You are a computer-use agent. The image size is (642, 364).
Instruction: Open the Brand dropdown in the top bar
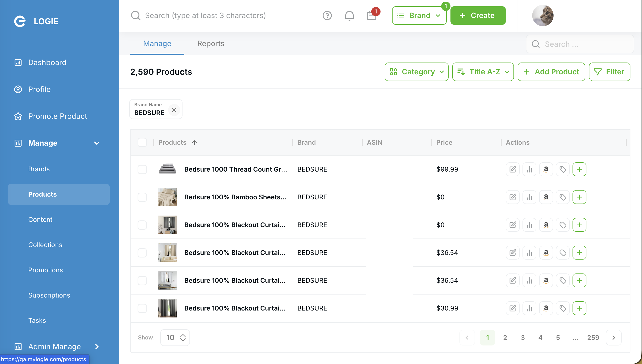419,16
